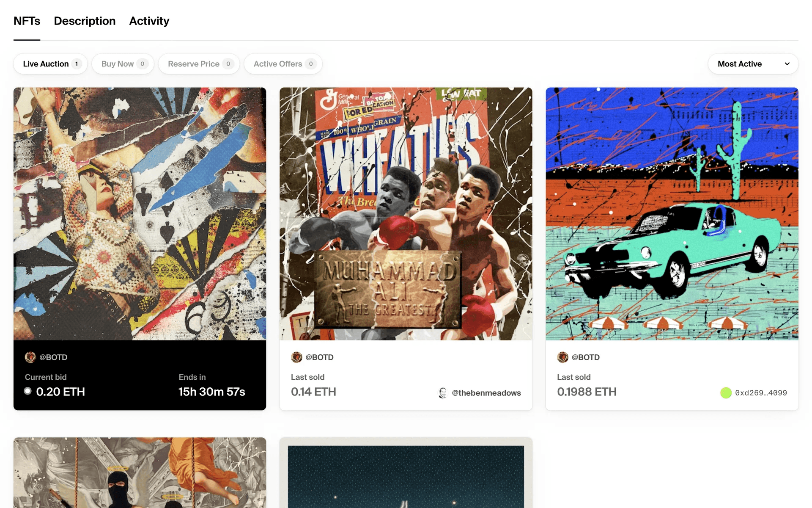Switch to the Description tab
This screenshot has height=508, width=812.
pyautogui.click(x=85, y=21)
